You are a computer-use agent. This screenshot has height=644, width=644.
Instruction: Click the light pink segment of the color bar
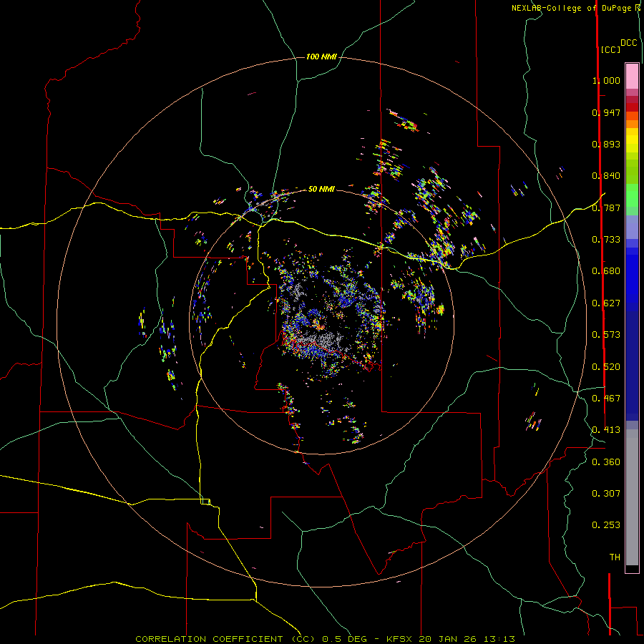pyautogui.click(x=632, y=77)
